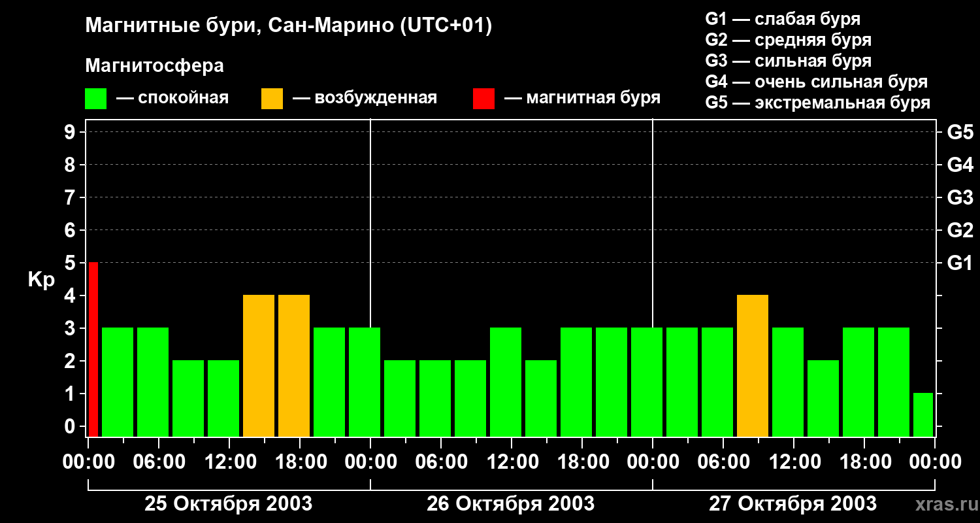Click the first 00:00 label starting 25 Октября
The image size is (980, 523).
[89, 462]
